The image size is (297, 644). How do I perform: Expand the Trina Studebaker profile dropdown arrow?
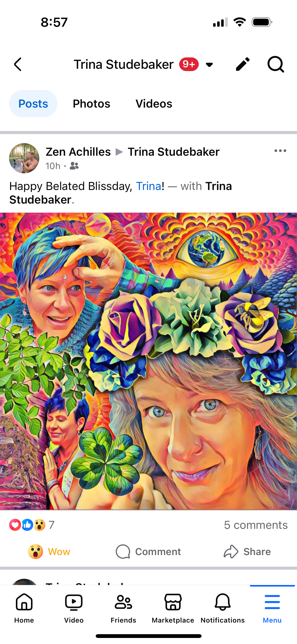click(x=209, y=65)
